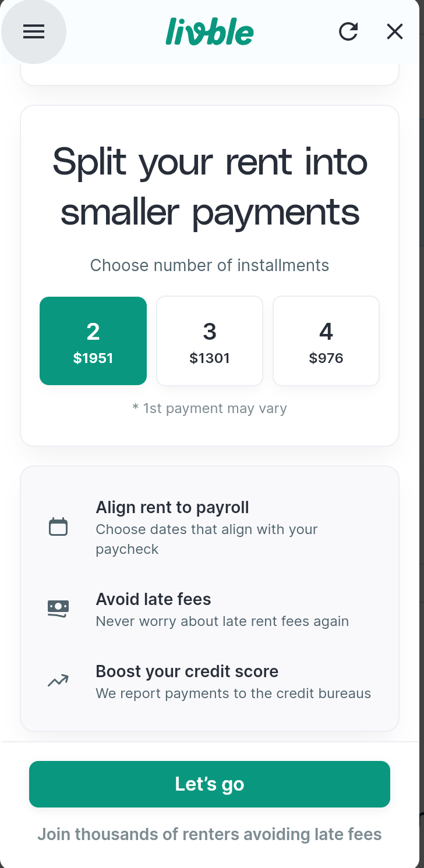Click the cash icon beside Avoid late fees
Image resolution: width=424 pixels, height=868 pixels.
pyautogui.click(x=58, y=609)
